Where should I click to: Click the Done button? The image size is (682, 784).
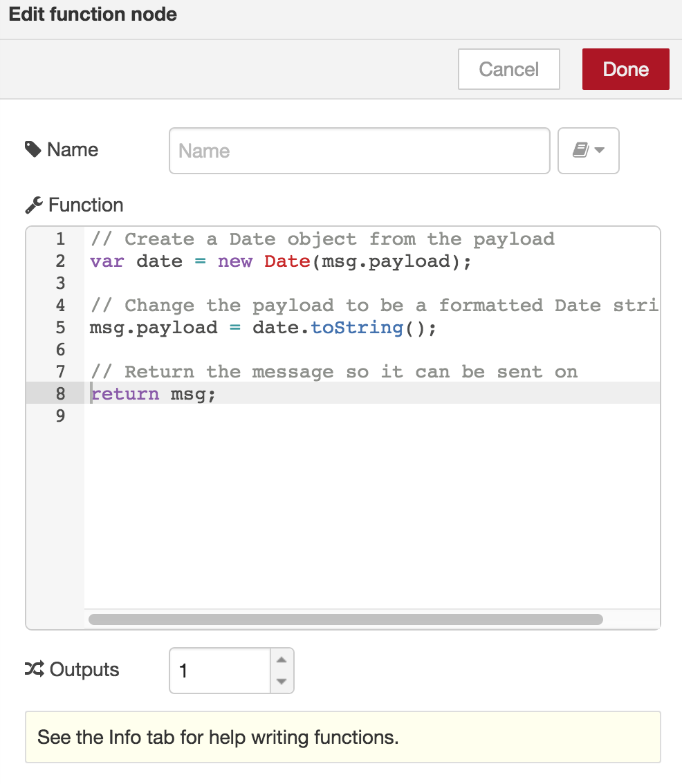click(625, 69)
